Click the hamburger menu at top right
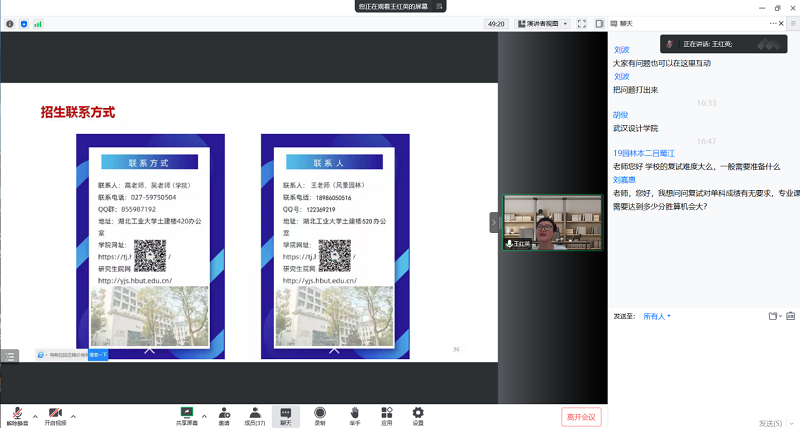This screenshot has height=428, width=800. [x=793, y=23]
